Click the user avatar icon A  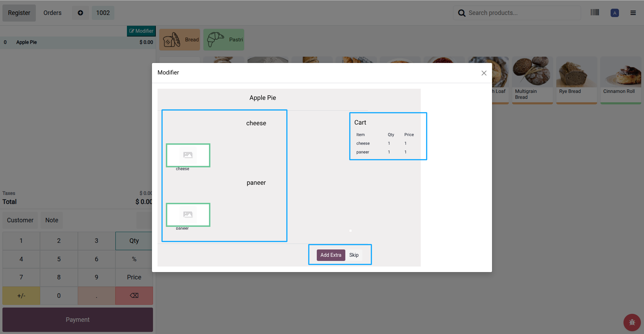(614, 13)
